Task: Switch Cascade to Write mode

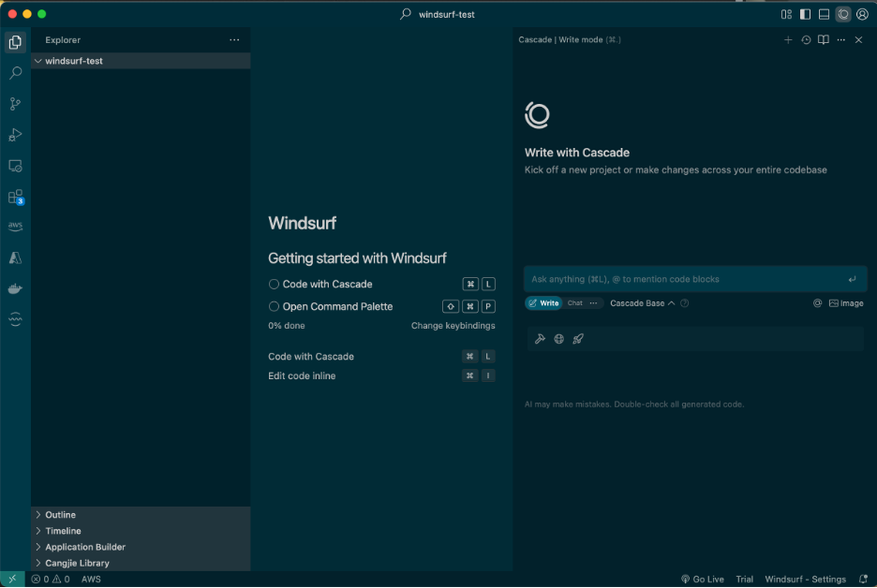Action: [543, 303]
